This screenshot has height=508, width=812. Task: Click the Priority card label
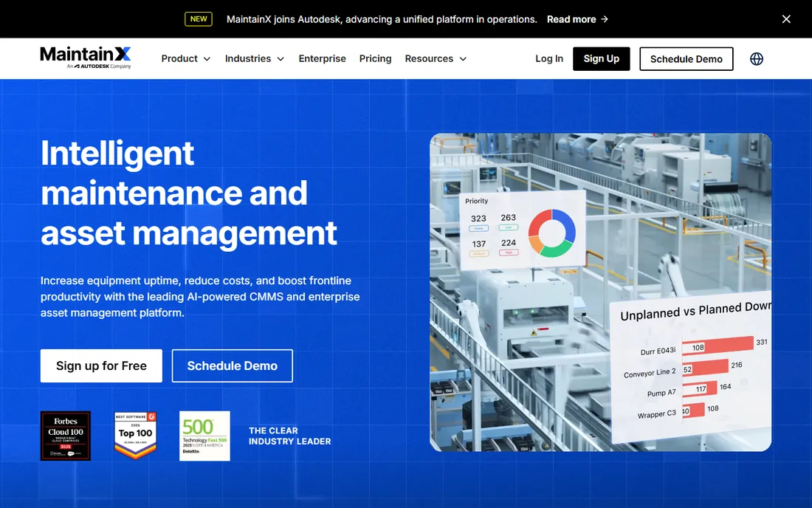pyautogui.click(x=476, y=201)
